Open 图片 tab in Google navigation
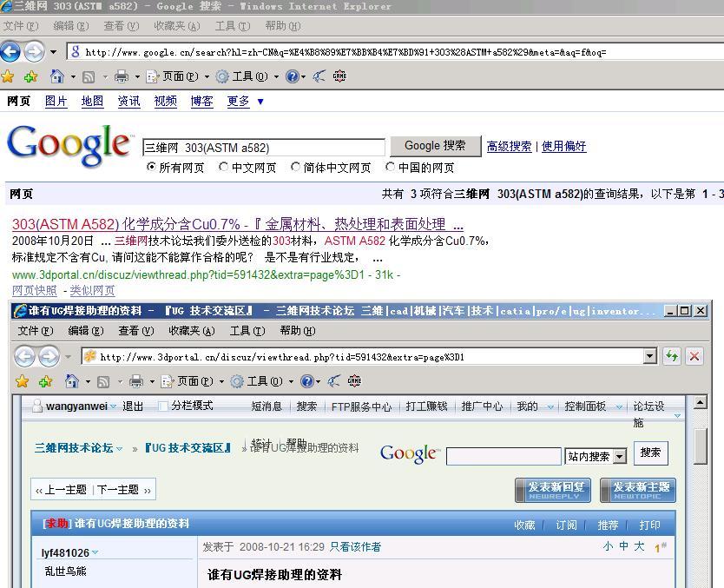 coord(56,101)
